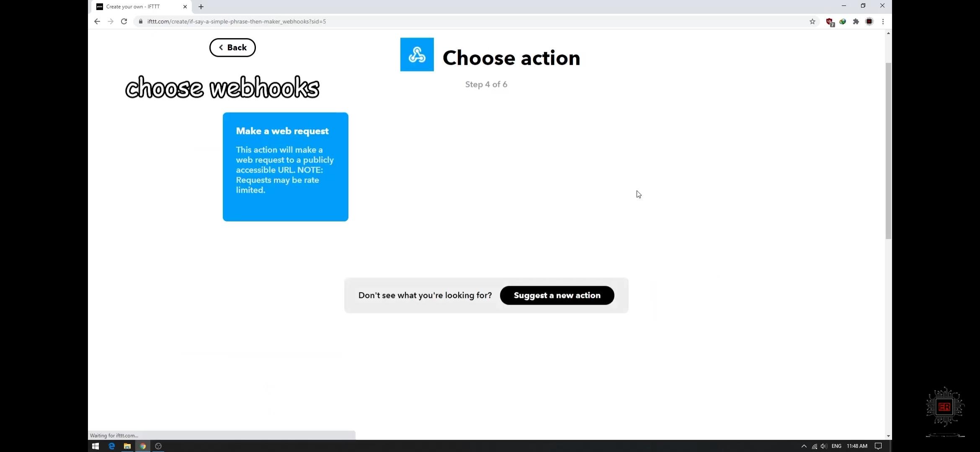Click the Webhooks service logo icon

(x=417, y=54)
